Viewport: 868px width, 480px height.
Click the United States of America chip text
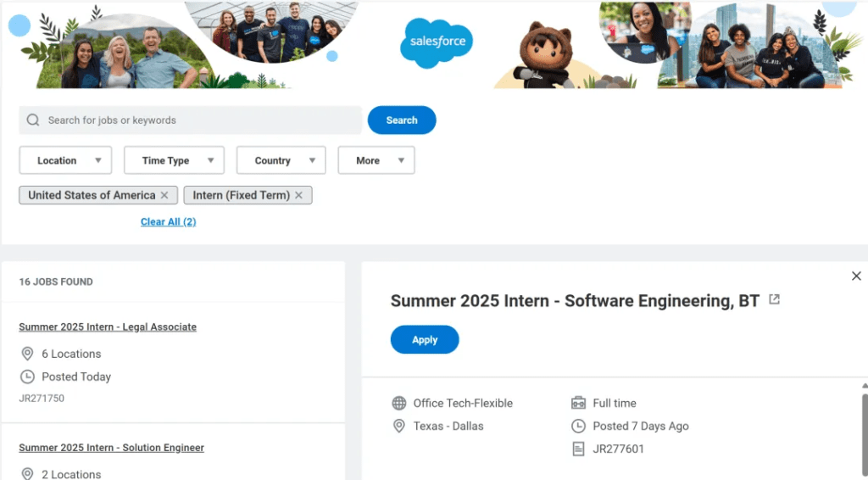92,195
